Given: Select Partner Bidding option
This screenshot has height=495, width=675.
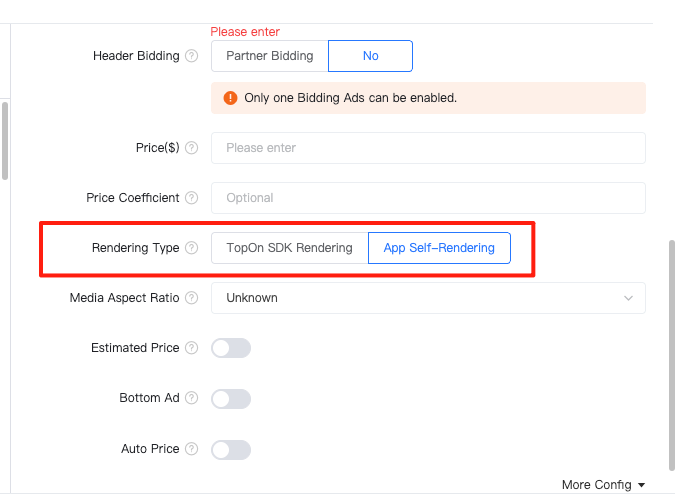Looking at the screenshot, I should (270, 56).
